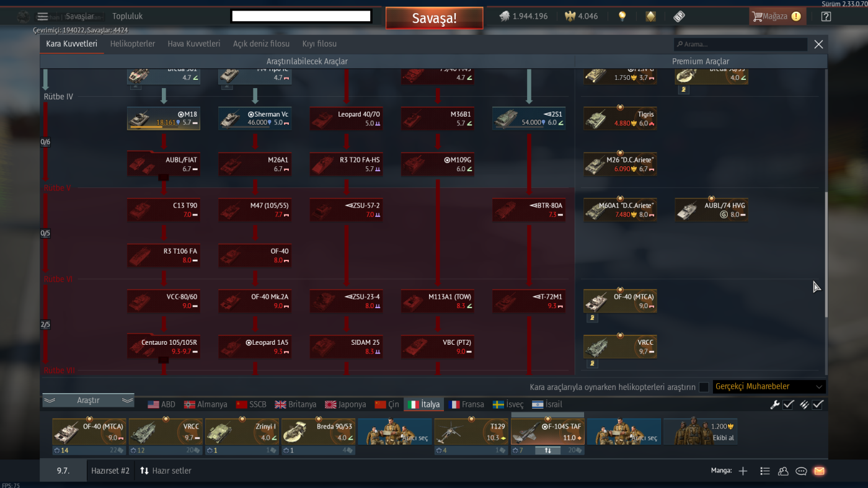Image resolution: width=868 pixels, height=488 pixels.
Task: Open the Mağaza shop button
Action: point(777,16)
